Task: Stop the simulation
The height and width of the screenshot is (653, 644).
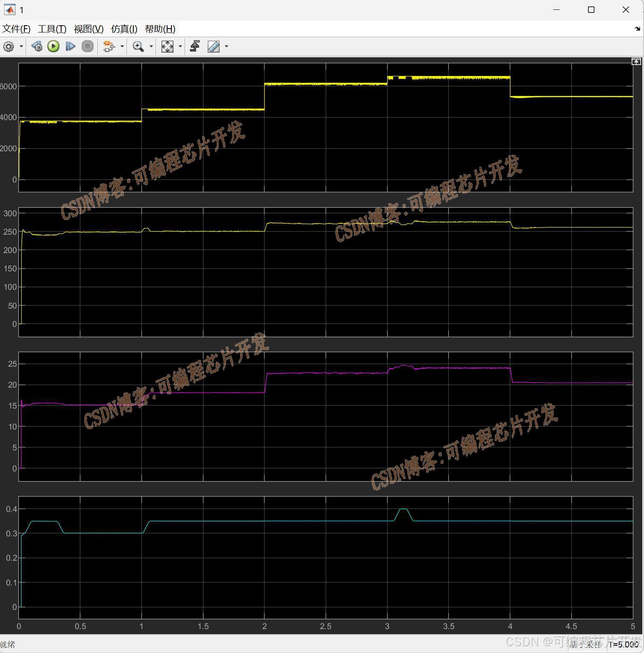Action: pyautogui.click(x=88, y=47)
